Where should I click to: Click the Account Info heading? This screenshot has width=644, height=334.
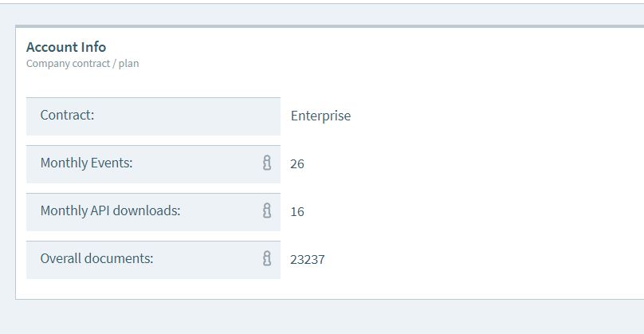pos(66,47)
